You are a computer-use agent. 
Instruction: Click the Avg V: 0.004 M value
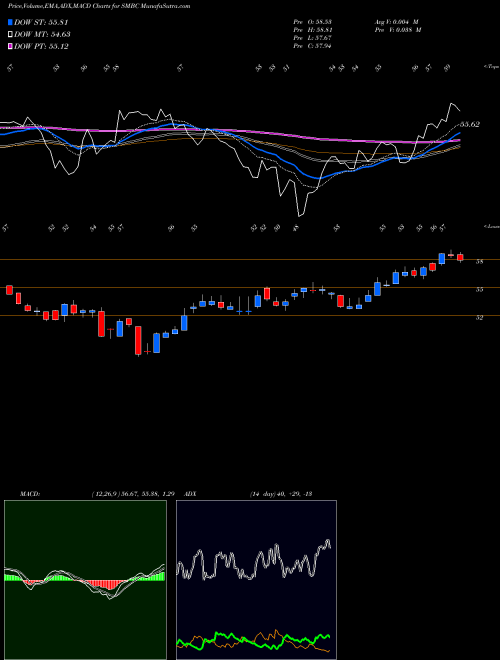(x=397, y=22)
